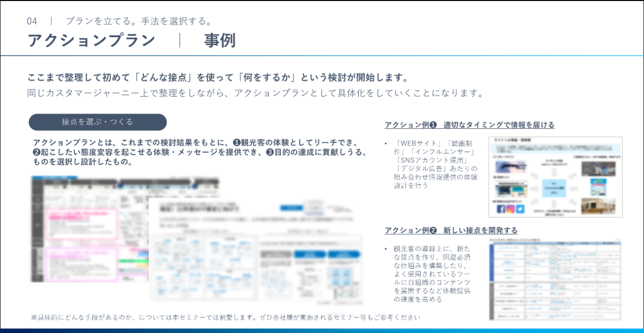Screen dimensions: 644x333
Task: Click the smartphone app image in the diagram
Action: pyautogui.click(x=599, y=187)
